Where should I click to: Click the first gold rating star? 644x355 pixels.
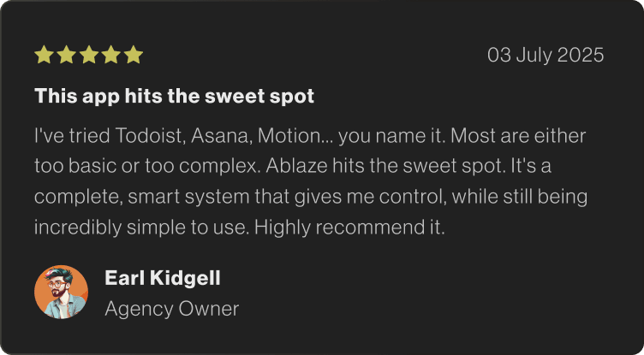[44, 56]
